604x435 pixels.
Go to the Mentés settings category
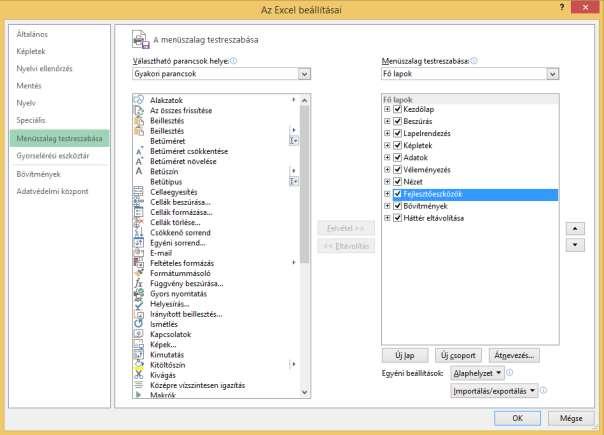pyautogui.click(x=29, y=86)
